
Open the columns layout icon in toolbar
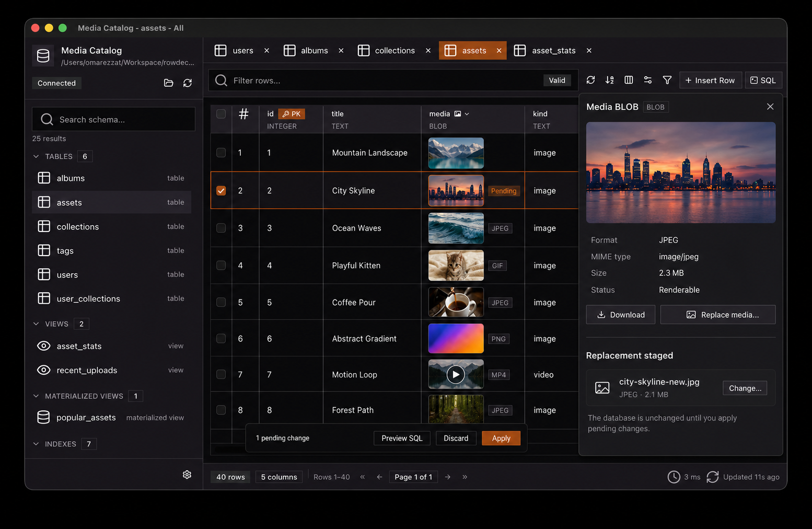[629, 80]
